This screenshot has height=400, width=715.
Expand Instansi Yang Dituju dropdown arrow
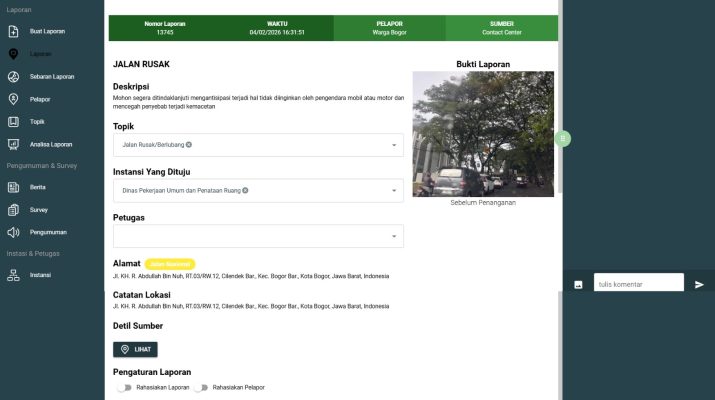[394, 191]
